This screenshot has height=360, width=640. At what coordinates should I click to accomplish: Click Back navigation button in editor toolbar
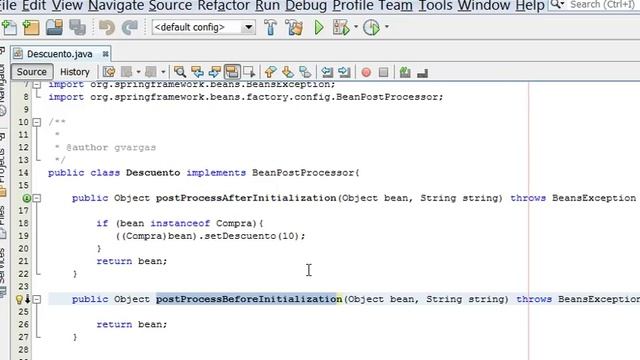point(127,72)
